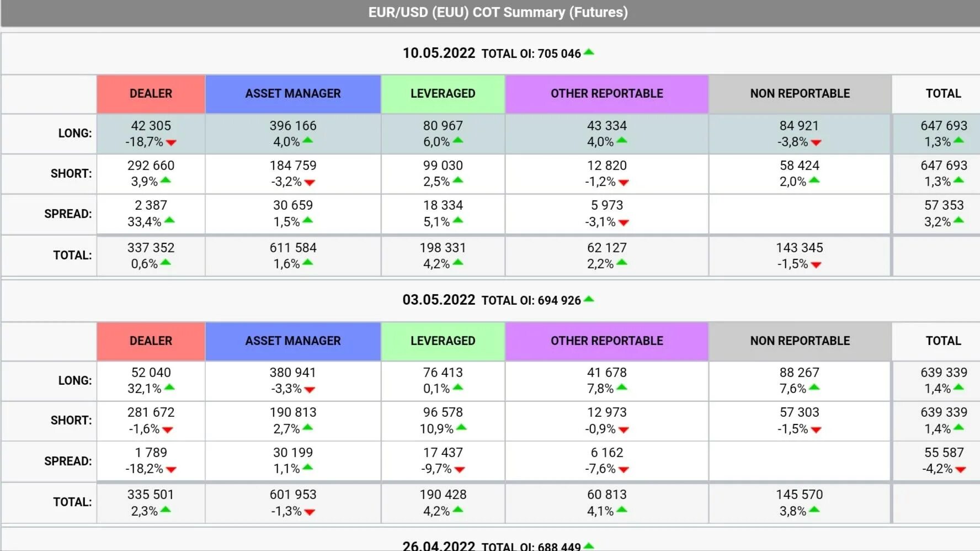The height and width of the screenshot is (551, 980).
Task: Click asset manager spread value 30 659
Action: pyautogui.click(x=293, y=205)
